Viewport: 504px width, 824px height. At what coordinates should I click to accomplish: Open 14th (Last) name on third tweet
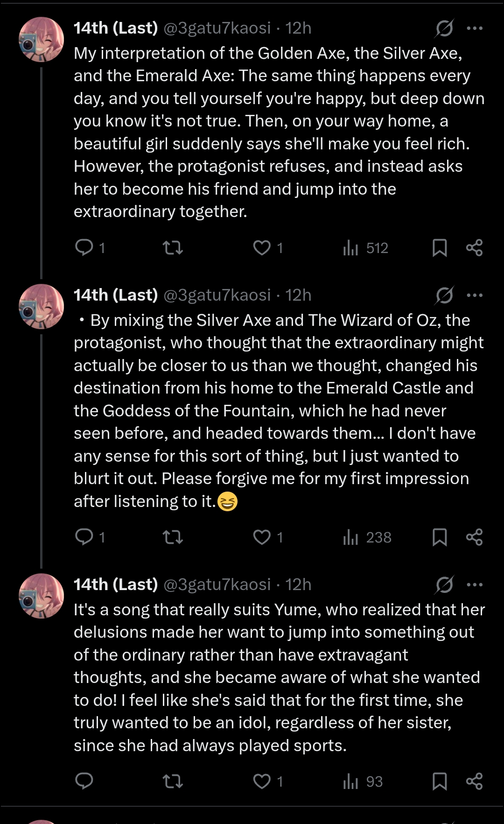click(x=116, y=585)
